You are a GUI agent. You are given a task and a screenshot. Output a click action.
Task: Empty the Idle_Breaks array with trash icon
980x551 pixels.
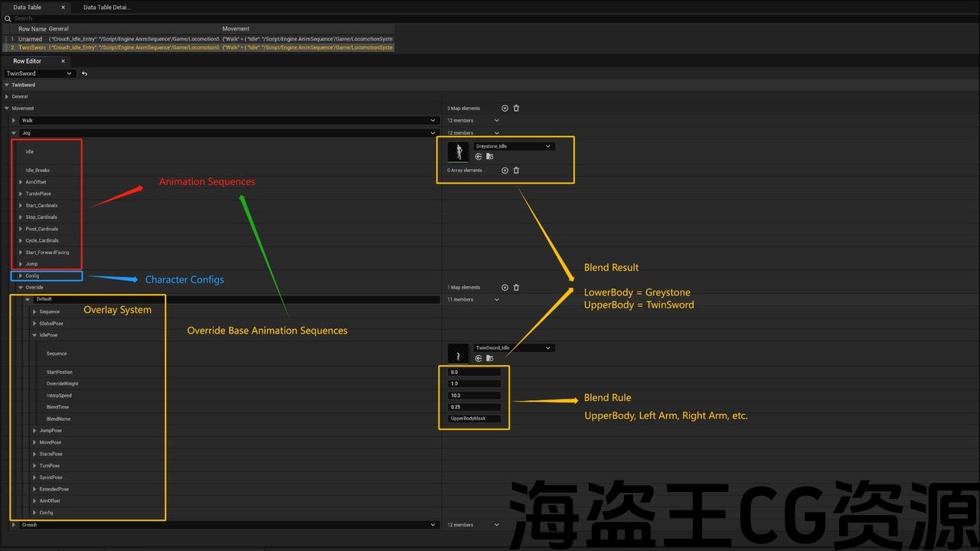click(516, 171)
